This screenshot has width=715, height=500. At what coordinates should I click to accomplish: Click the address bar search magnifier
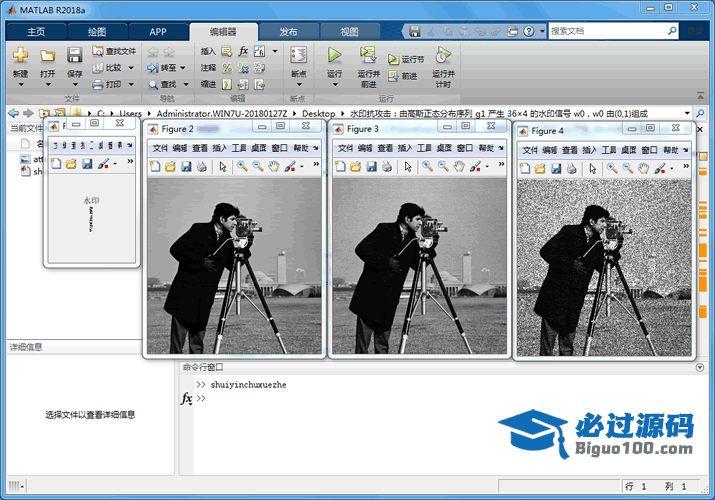click(700, 113)
